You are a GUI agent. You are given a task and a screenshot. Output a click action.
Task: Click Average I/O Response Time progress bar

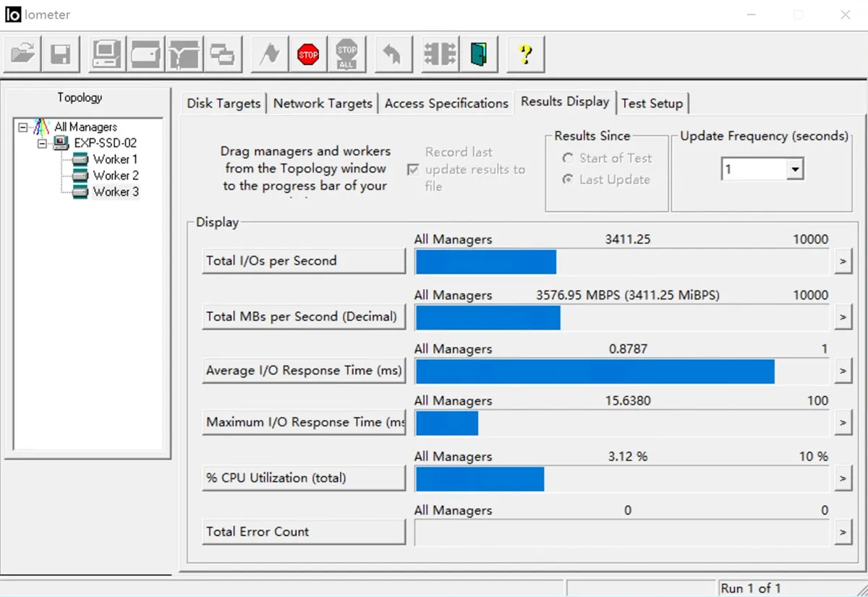point(622,371)
